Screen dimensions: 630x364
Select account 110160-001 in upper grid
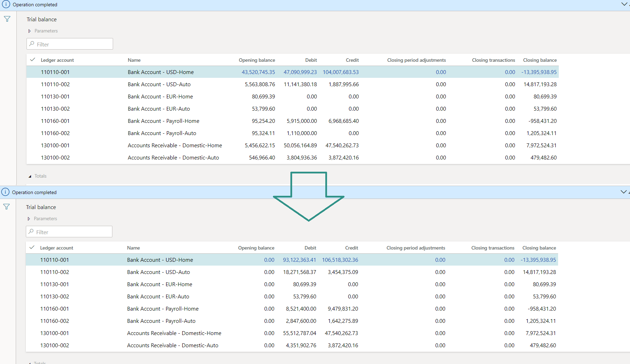55,121
